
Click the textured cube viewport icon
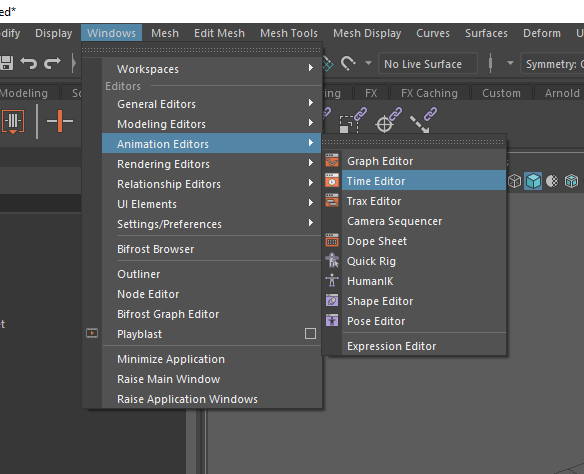pos(571,181)
